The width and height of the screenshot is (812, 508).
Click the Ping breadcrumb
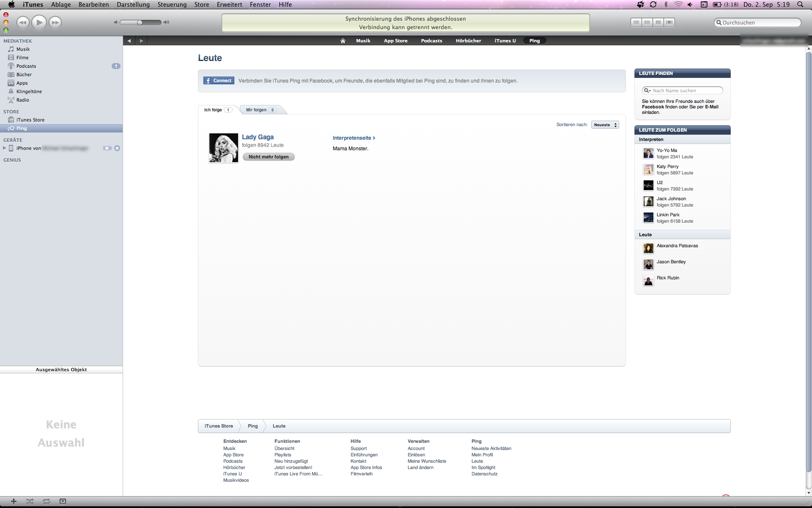(x=252, y=426)
